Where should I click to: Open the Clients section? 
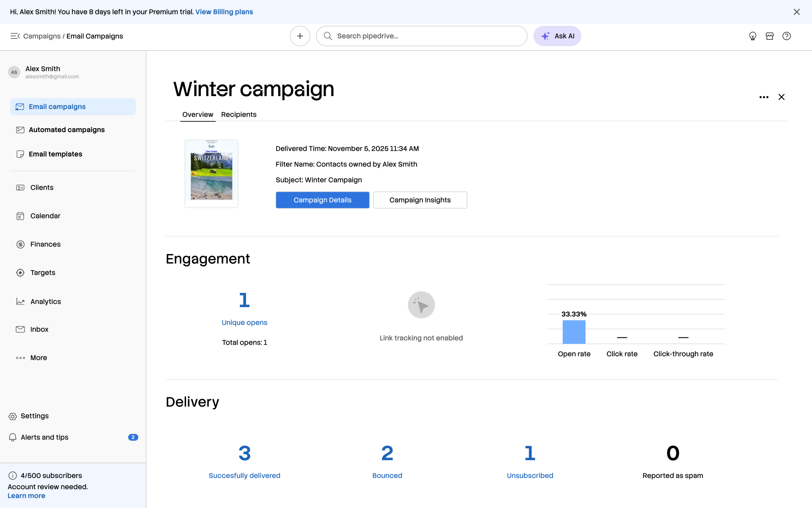(41, 188)
